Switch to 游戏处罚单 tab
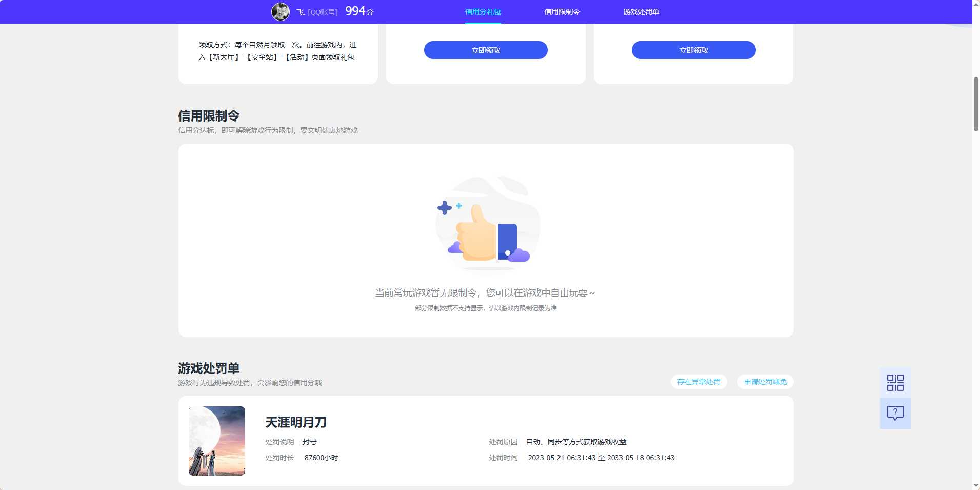Viewport: 980px width, 490px height. [x=641, y=12]
